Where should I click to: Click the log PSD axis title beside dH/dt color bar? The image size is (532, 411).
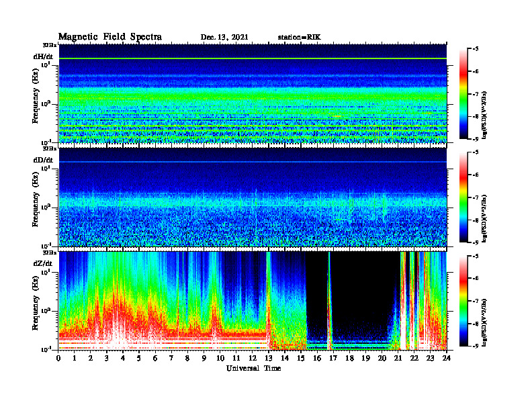point(484,115)
